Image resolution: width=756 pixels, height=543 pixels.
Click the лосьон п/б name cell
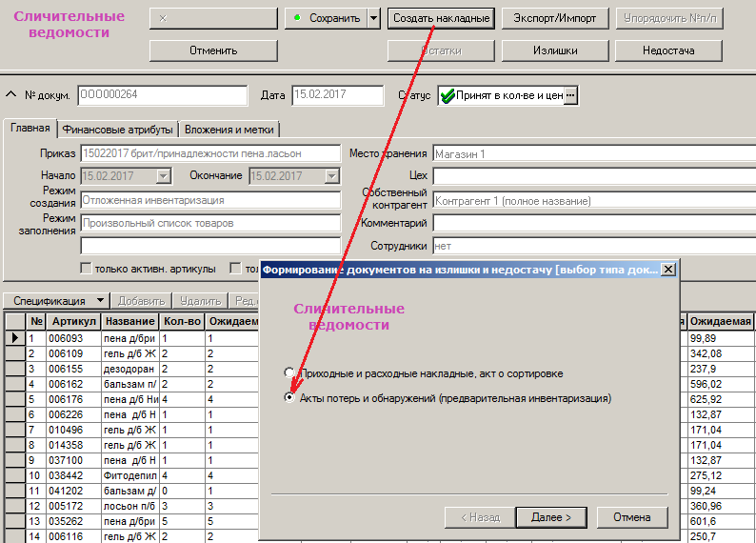point(129,506)
